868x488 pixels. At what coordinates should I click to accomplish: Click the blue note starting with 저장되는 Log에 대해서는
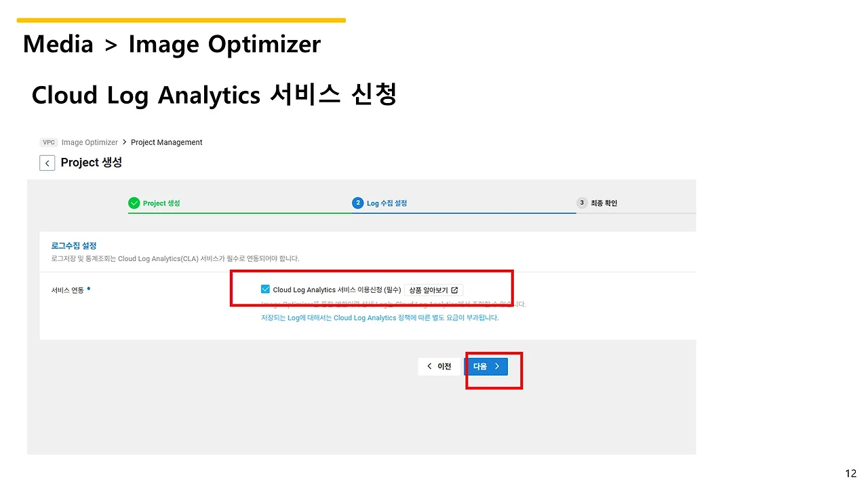tap(380, 317)
